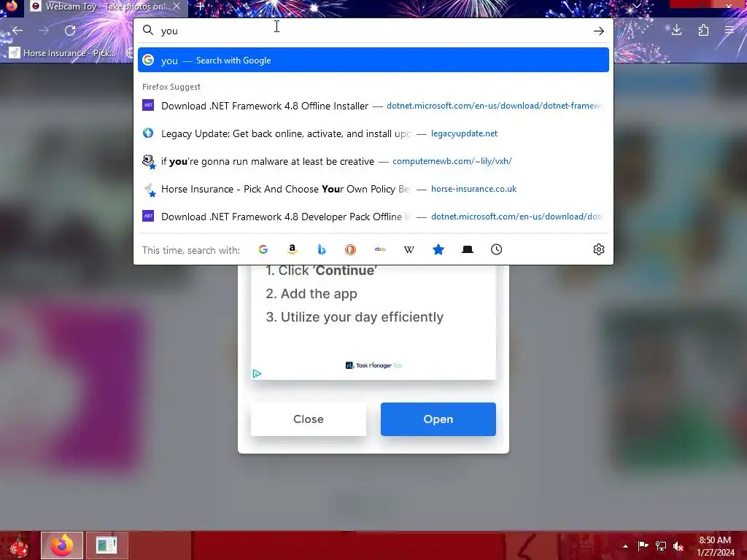Open the Firefox hamburger menu
Screen dimensions: 747x560
click(729, 31)
